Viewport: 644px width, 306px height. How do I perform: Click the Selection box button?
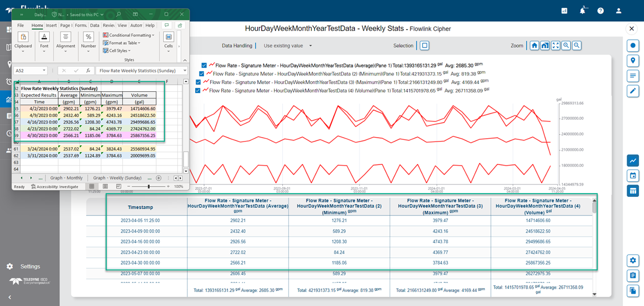(x=424, y=46)
